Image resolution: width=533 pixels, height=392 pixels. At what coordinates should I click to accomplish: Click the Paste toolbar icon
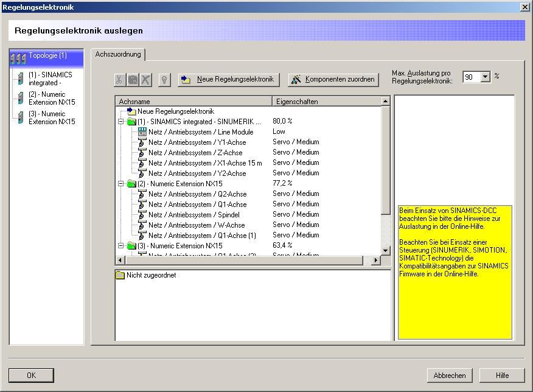133,80
